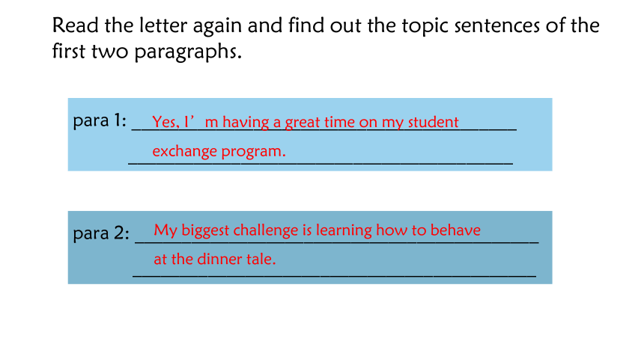Click the word 'dinner' in red text

click(219, 260)
